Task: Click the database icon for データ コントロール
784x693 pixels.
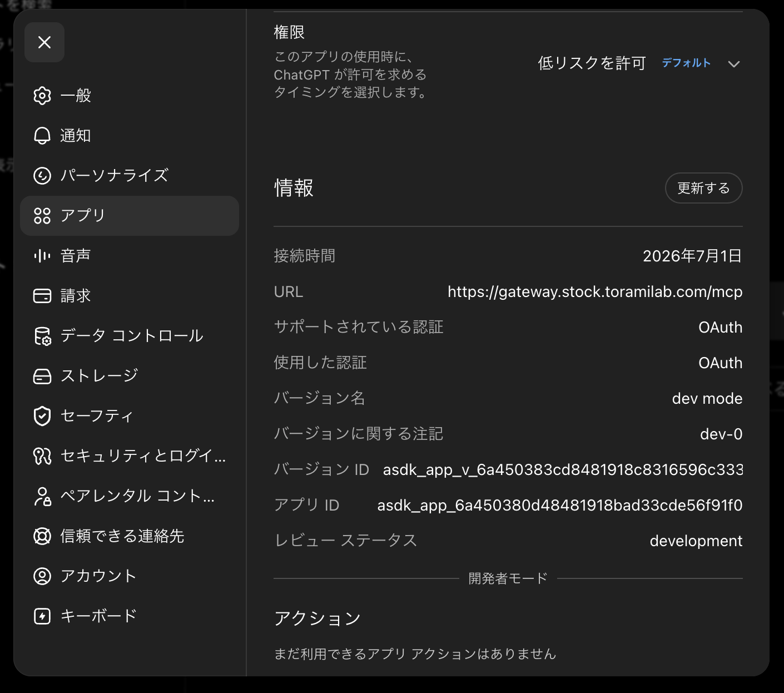Action: coord(42,336)
